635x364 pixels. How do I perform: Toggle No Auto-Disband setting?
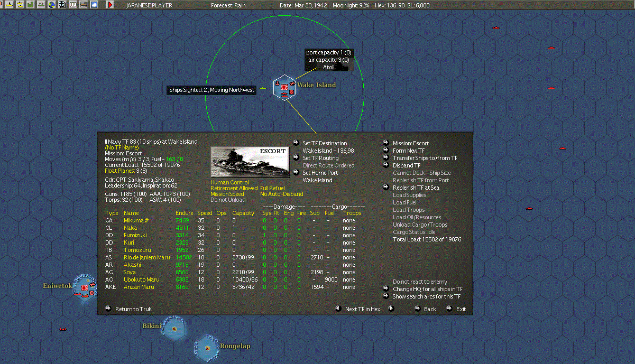282,194
